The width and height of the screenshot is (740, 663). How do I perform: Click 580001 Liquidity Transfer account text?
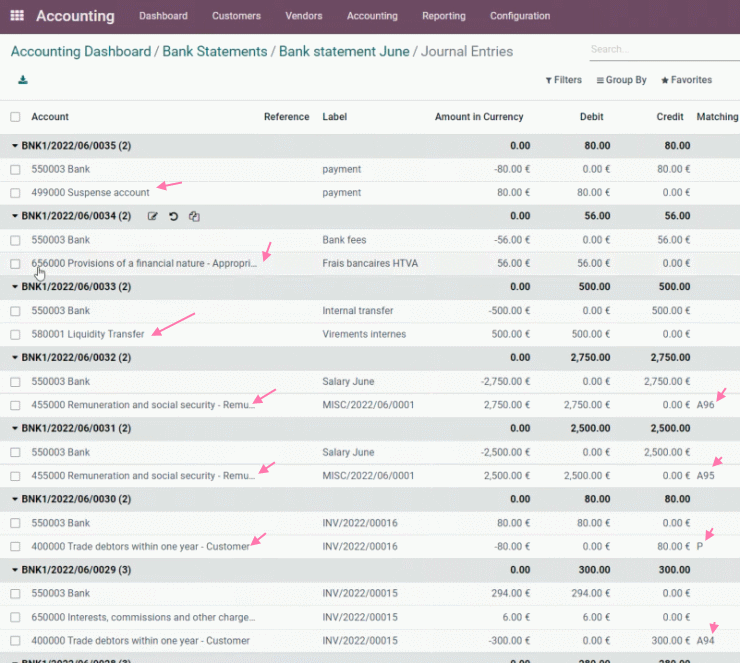point(88,334)
